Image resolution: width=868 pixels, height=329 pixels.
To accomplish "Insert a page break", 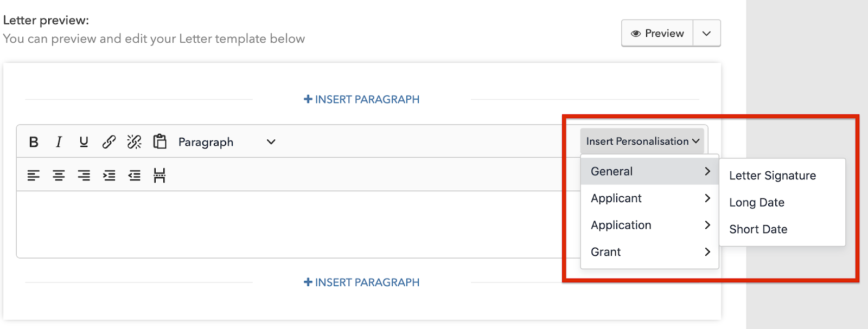I will point(159,175).
